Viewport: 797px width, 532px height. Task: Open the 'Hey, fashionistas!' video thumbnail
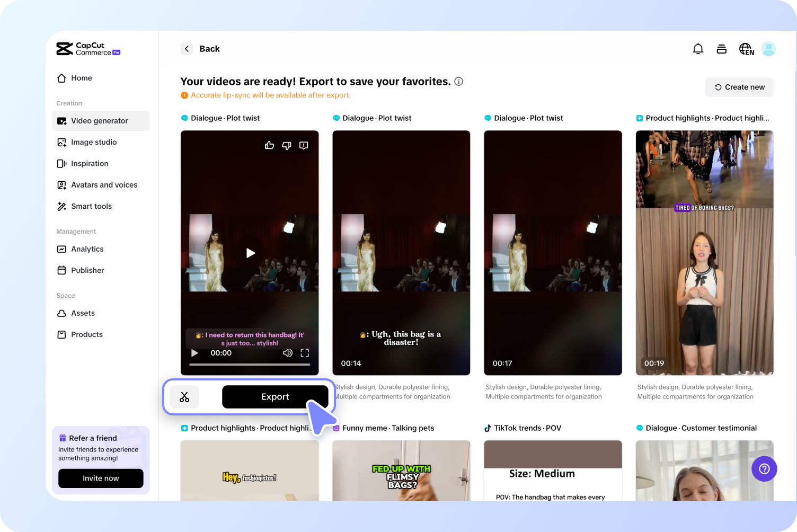pyautogui.click(x=250, y=471)
